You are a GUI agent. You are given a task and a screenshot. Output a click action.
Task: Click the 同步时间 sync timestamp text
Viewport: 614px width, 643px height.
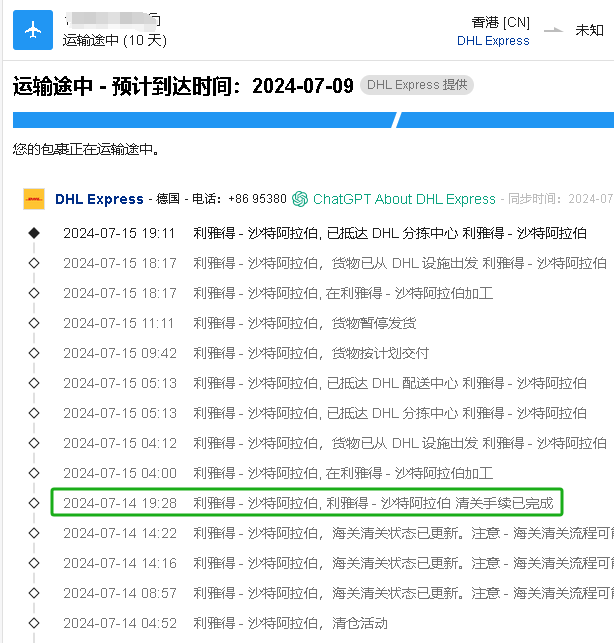[x=560, y=199]
